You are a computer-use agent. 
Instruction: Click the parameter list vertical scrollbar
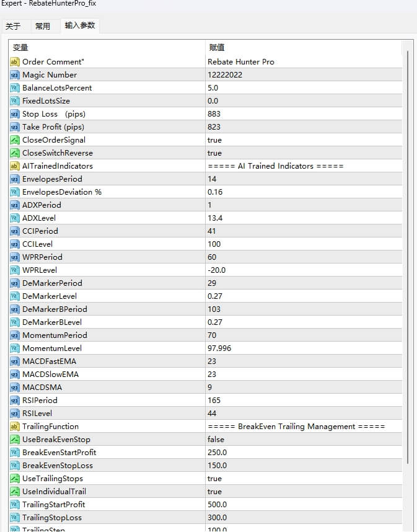(x=408, y=258)
